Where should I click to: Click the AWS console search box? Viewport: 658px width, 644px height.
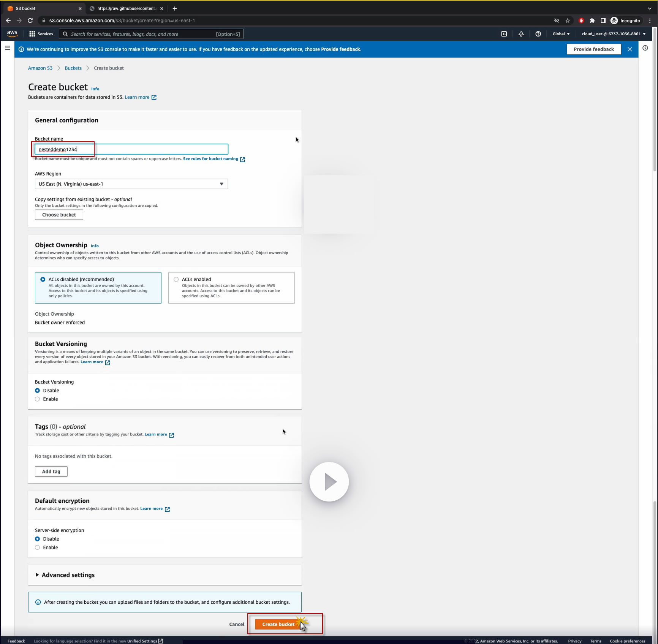(151, 34)
